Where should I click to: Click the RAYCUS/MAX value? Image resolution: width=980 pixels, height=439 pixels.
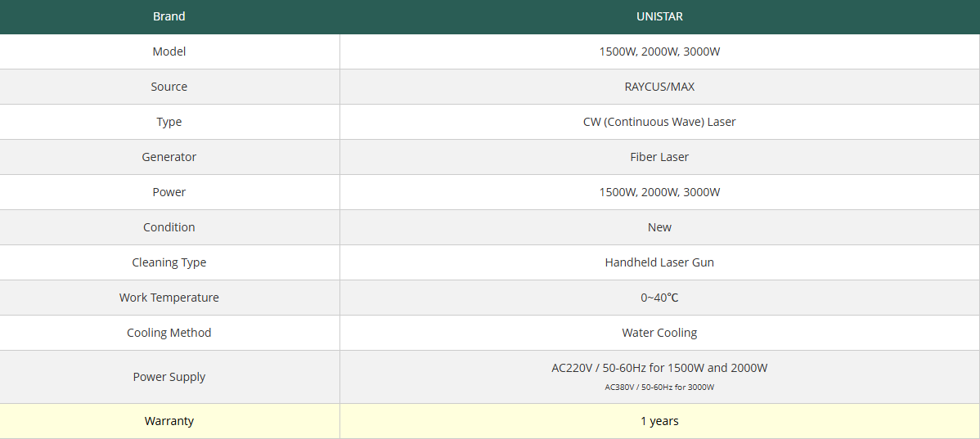[x=659, y=87]
